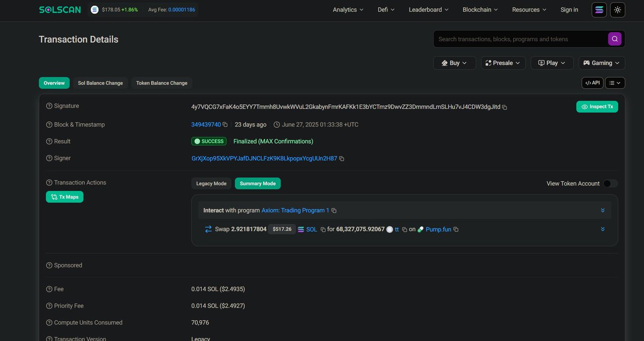Expand the Swap details chevron
Viewport: 644px width, 341px height.
point(602,229)
